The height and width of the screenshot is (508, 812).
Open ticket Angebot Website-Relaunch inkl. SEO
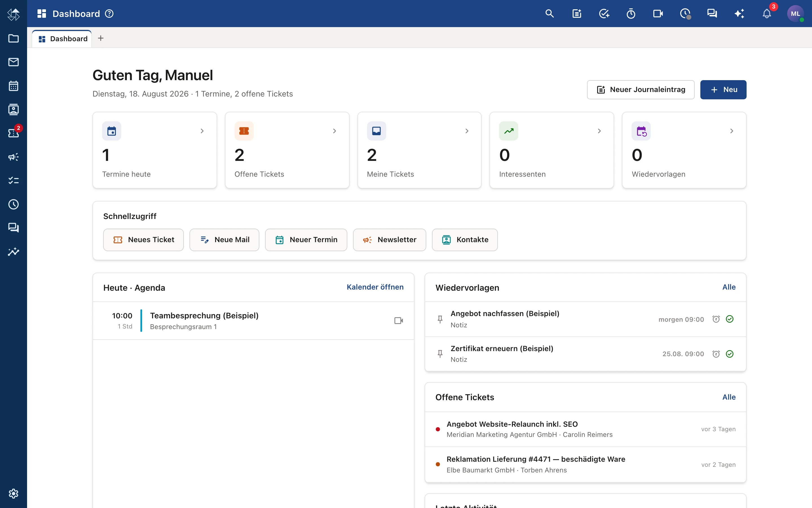click(585, 429)
